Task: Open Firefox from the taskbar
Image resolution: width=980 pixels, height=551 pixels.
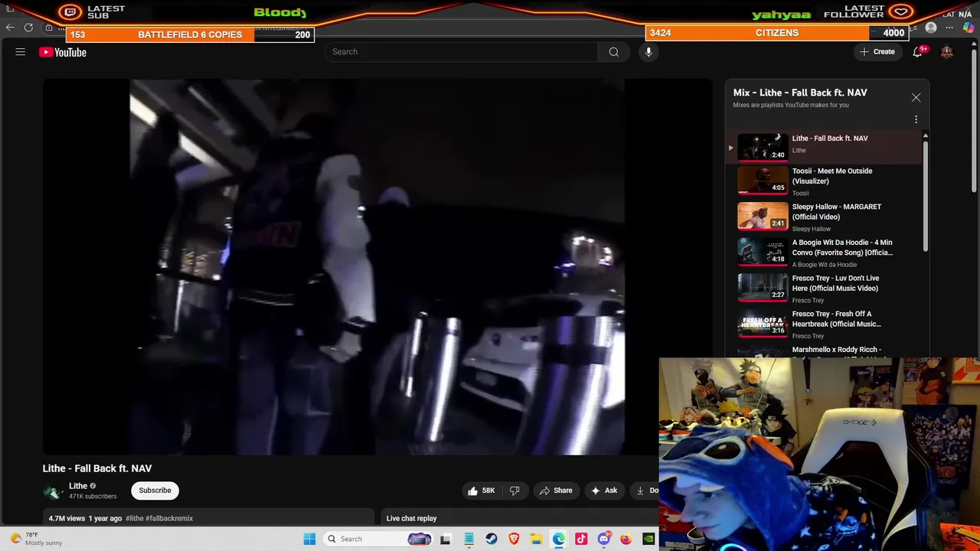Action: (x=626, y=539)
